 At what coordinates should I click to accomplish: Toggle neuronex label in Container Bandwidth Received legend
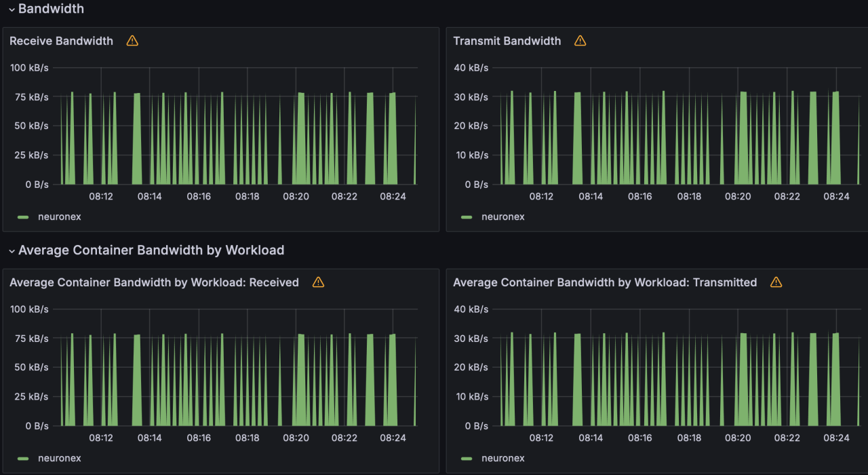60,459
